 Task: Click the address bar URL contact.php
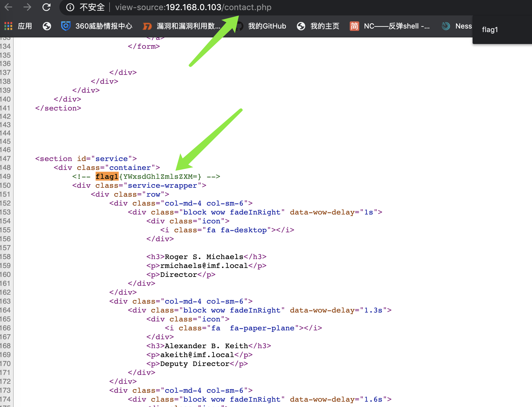(x=193, y=7)
